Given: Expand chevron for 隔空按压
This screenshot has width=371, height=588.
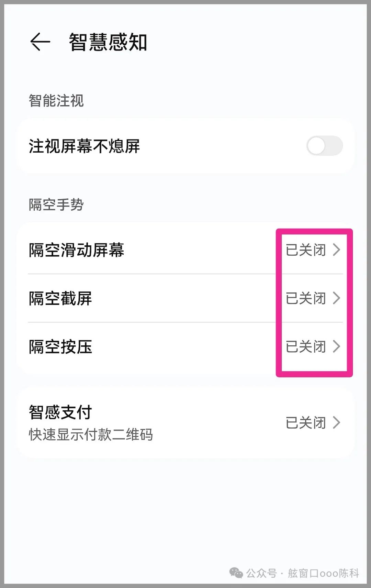Looking at the screenshot, I should [337, 346].
